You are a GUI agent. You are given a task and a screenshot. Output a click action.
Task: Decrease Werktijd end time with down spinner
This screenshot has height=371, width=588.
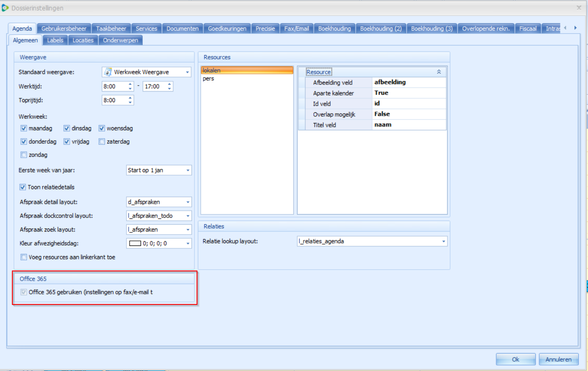pyautogui.click(x=169, y=89)
